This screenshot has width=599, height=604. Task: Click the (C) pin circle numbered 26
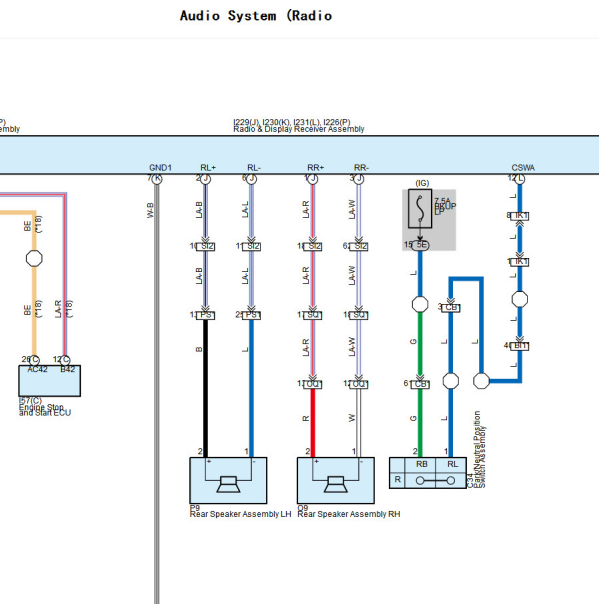(34, 360)
